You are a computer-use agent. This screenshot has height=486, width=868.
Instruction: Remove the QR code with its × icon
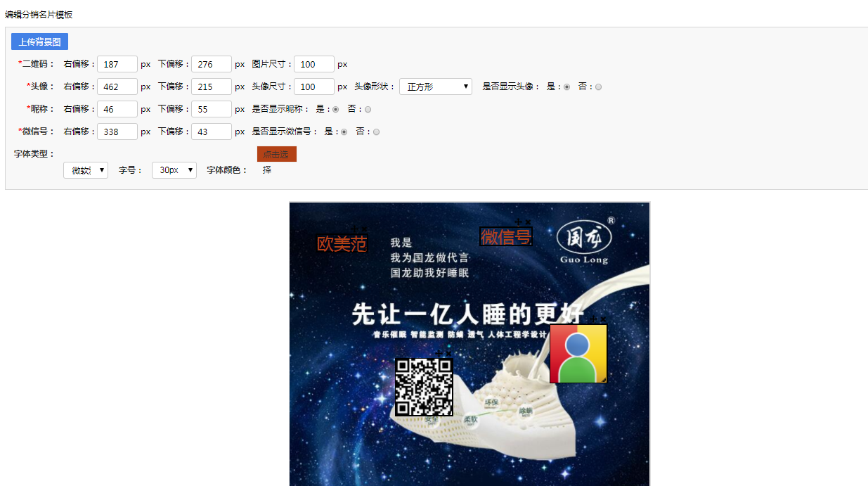pos(448,354)
